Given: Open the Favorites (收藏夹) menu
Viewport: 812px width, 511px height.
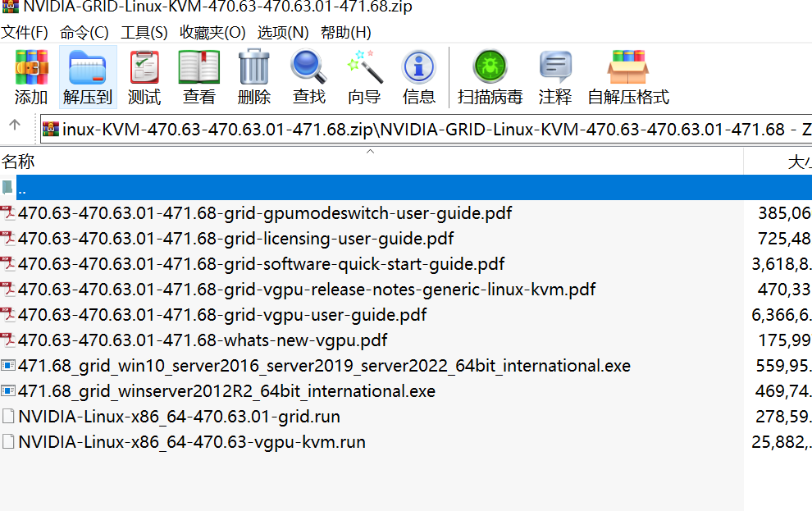Looking at the screenshot, I should point(212,32).
